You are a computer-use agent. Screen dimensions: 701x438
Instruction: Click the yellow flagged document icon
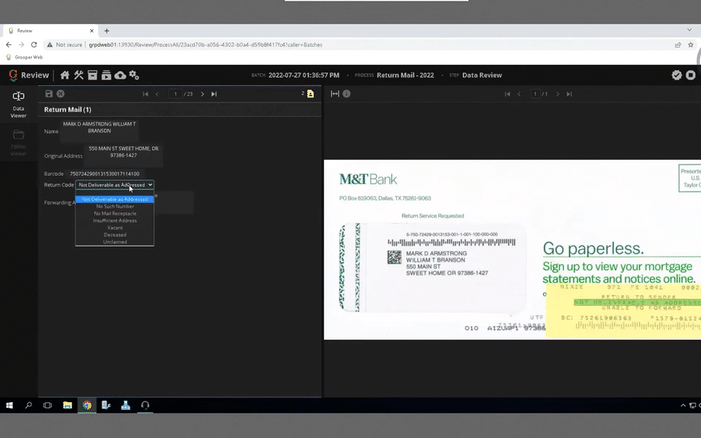pyautogui.click(x=310, y=94)
